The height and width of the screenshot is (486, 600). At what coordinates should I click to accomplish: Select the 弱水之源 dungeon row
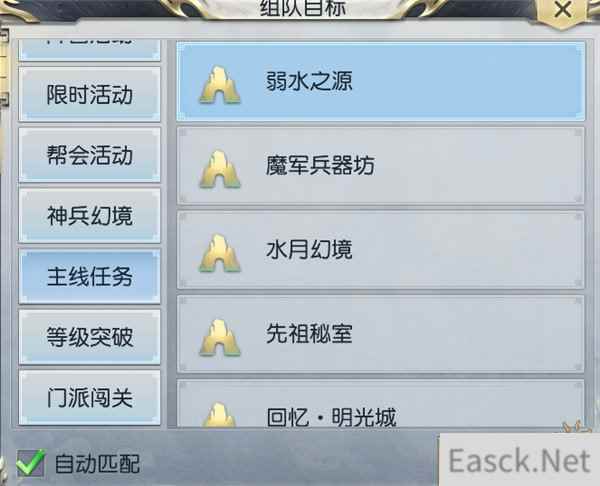coord(381,81)
